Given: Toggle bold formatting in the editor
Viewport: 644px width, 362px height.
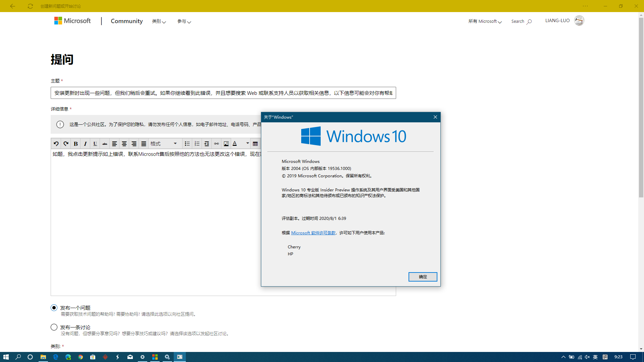Looking at the screenshot, I should [76, 144].
